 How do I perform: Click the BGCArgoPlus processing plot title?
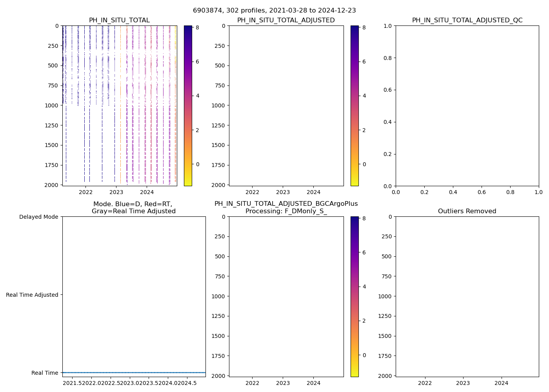click(x=286, y=207)
